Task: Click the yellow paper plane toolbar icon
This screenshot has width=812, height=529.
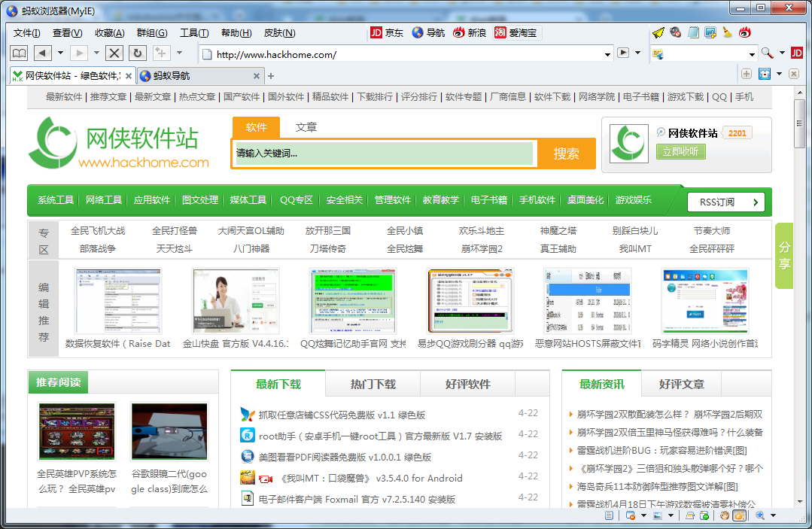Action: click(x=658, y=32)
